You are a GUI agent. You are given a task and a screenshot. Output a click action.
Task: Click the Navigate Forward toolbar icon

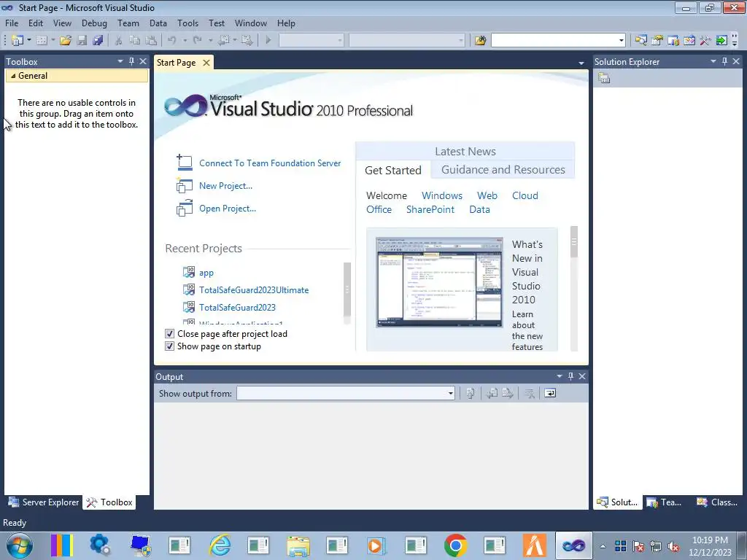pyautogui.click(x=247, y=41)
